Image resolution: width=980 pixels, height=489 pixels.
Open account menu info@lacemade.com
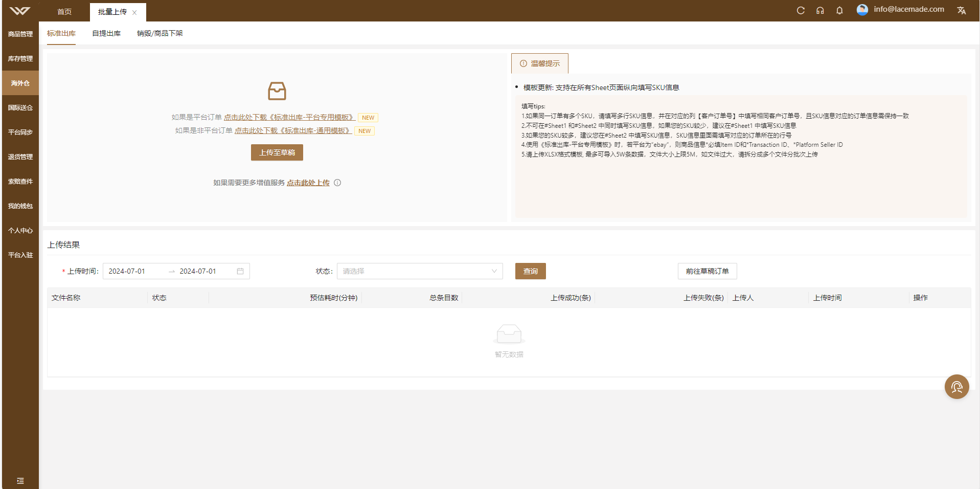click(909, 9)
